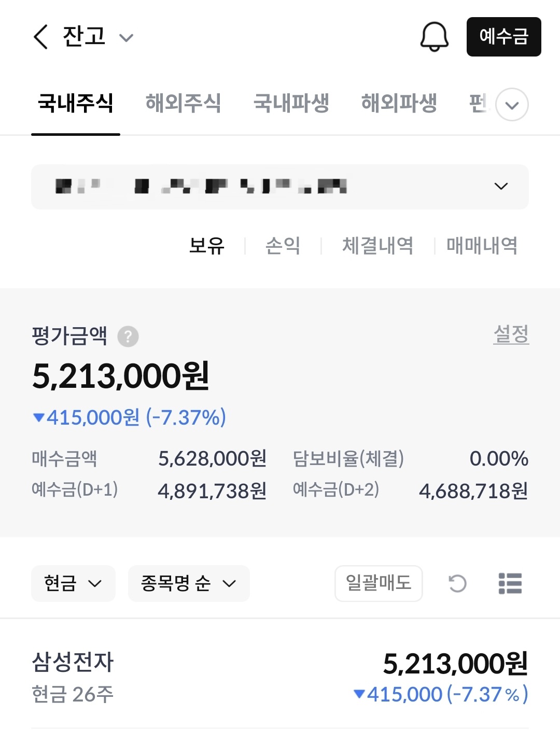Tap the back arrow icon

(40, 37)
